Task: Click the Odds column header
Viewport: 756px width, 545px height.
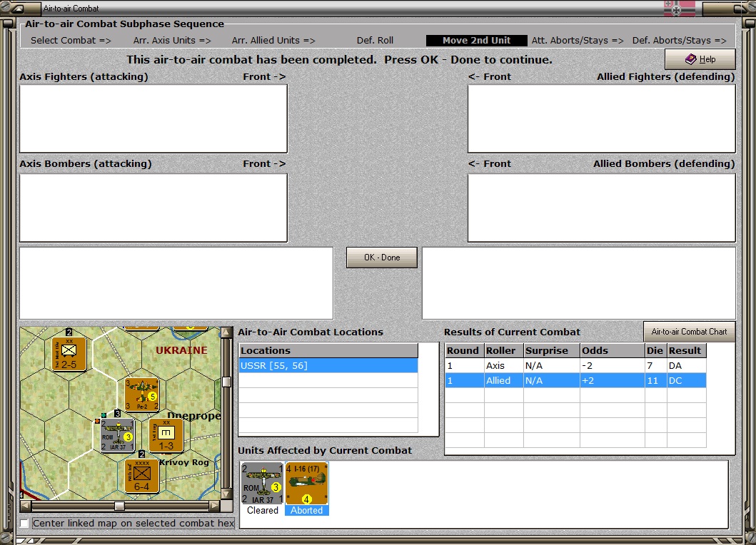Action: (x=613, y=350)
